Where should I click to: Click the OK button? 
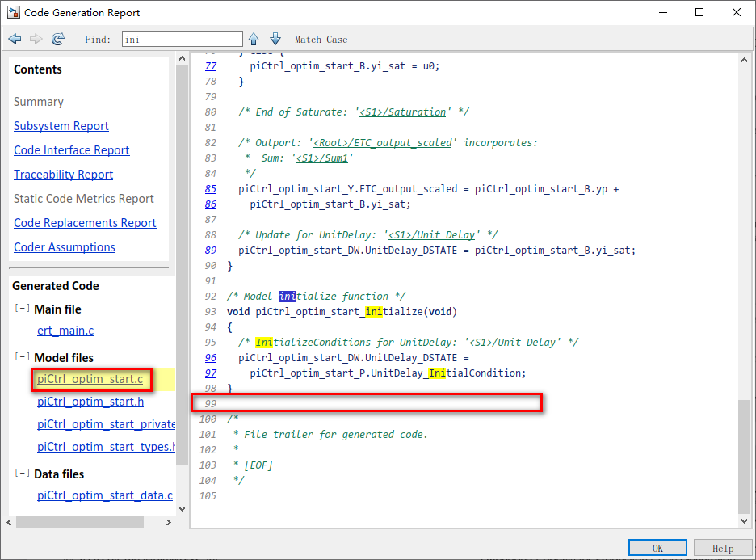click(x=657, y=547)
